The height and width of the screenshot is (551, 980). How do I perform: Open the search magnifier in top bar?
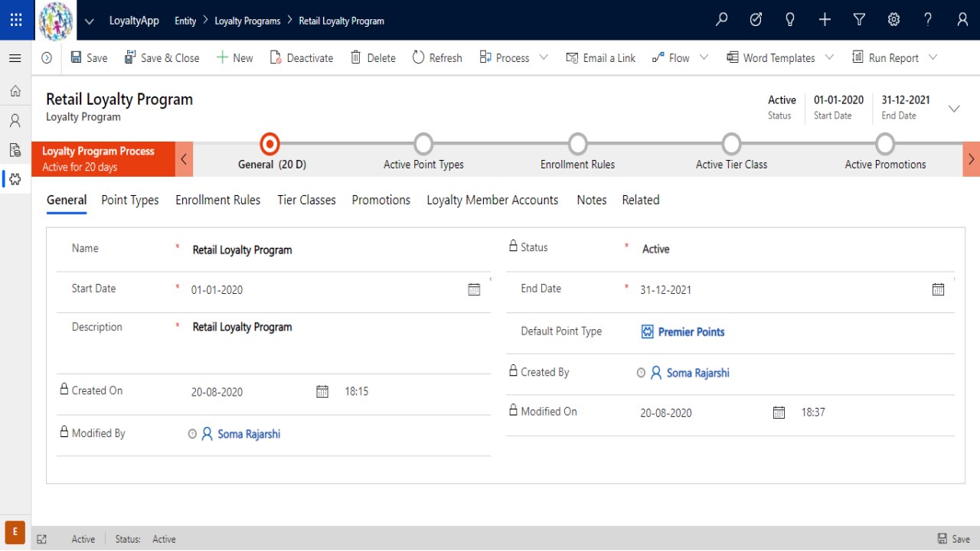point(721,20)
